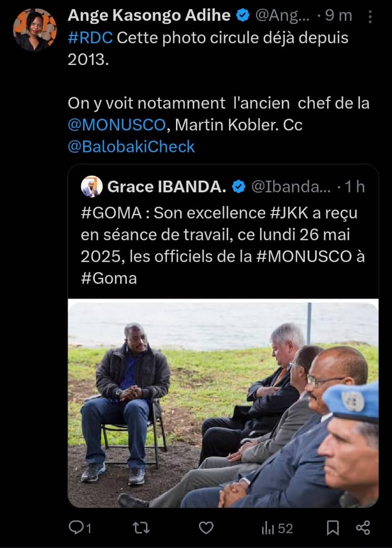The width and height of the screenshot is (392, 548).
Task: Tap the reply comment icon
Action: click(x=77, y=528)
